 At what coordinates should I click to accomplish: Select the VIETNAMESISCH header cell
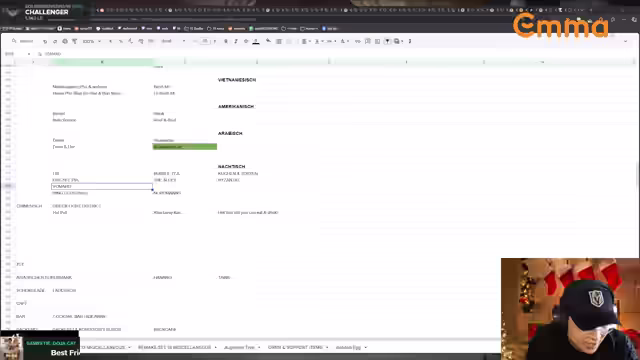(237, 80)
